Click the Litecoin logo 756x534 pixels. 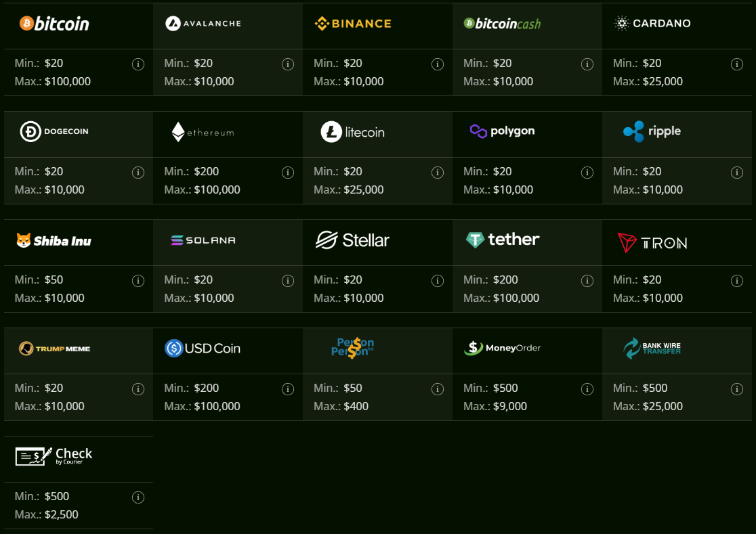tap(352, 132)
